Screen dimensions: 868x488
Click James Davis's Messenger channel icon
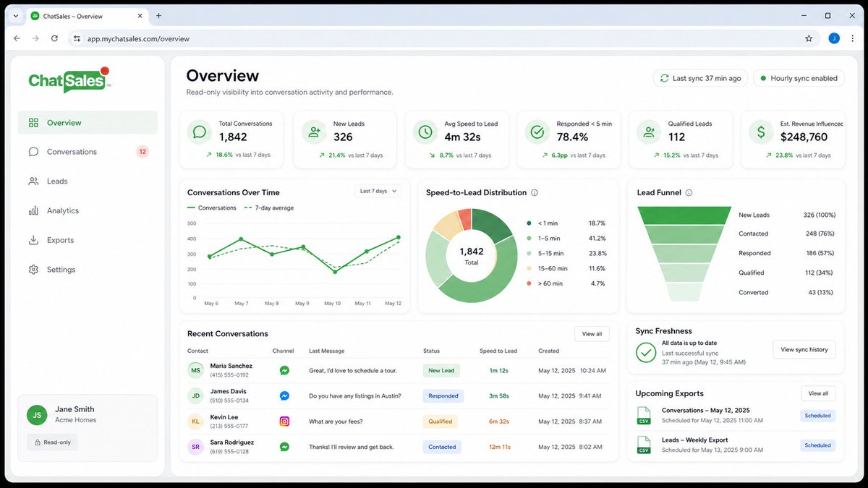[x=285, y=395]
